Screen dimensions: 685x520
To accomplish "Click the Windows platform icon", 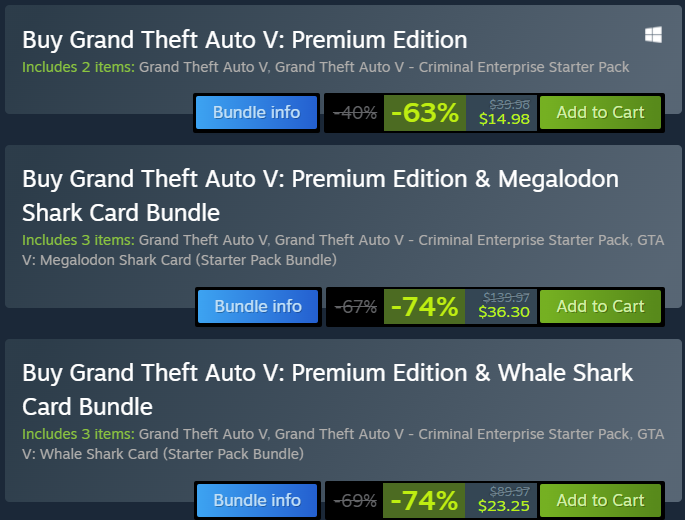I will pyautogui.click(x=653, y=36).
